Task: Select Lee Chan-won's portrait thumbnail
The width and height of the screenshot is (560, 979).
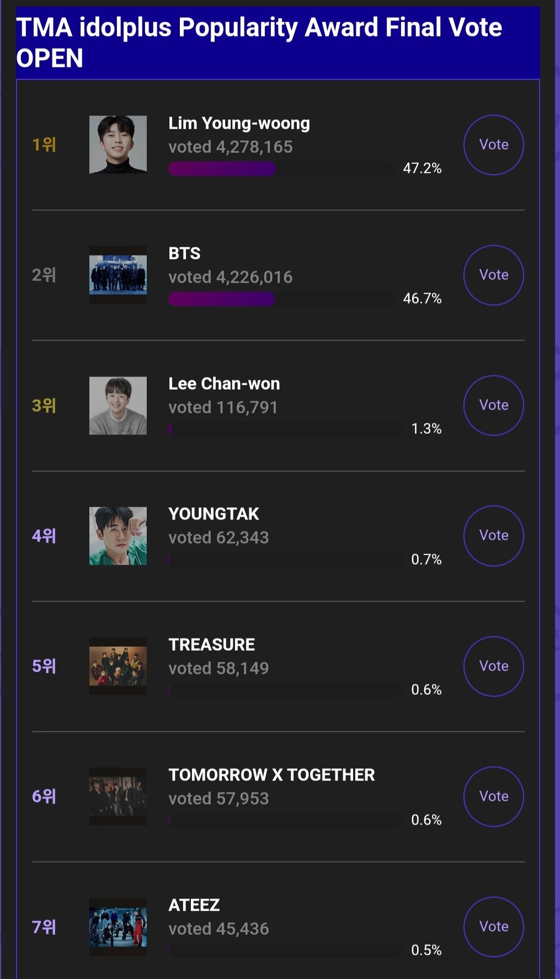Action: click(118, 406)
